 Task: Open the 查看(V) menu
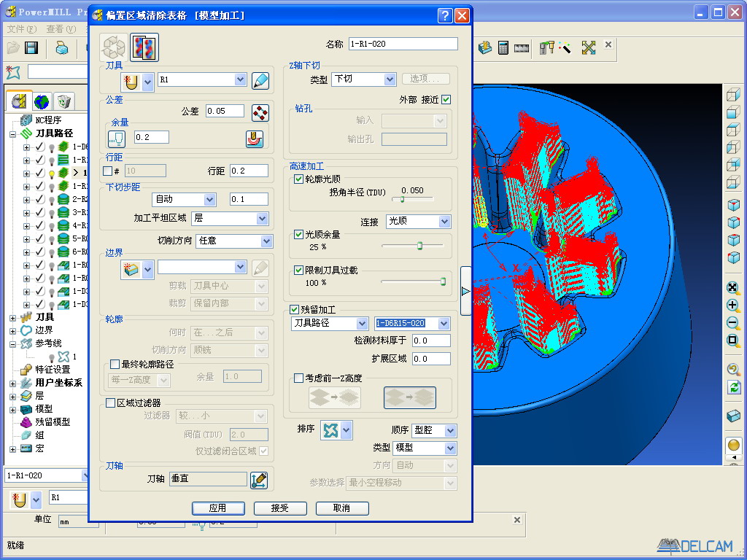pos(61,29)
